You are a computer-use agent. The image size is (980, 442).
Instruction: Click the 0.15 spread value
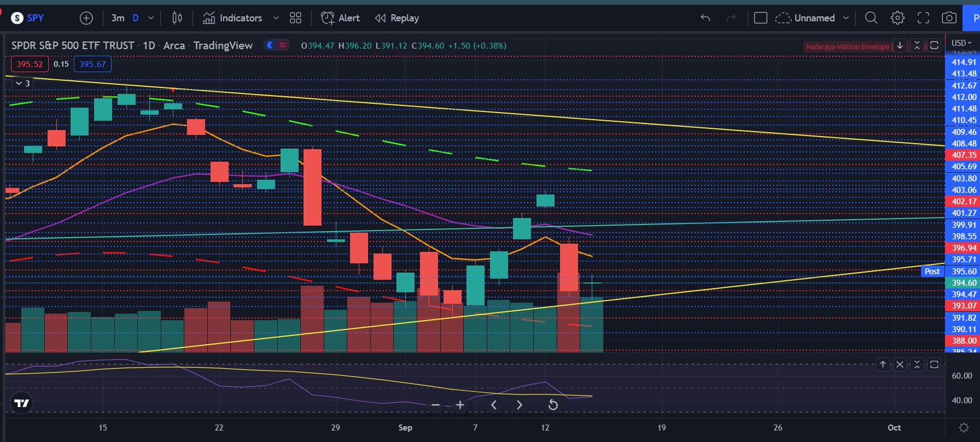pyautogui.click(x=61, y=64)
